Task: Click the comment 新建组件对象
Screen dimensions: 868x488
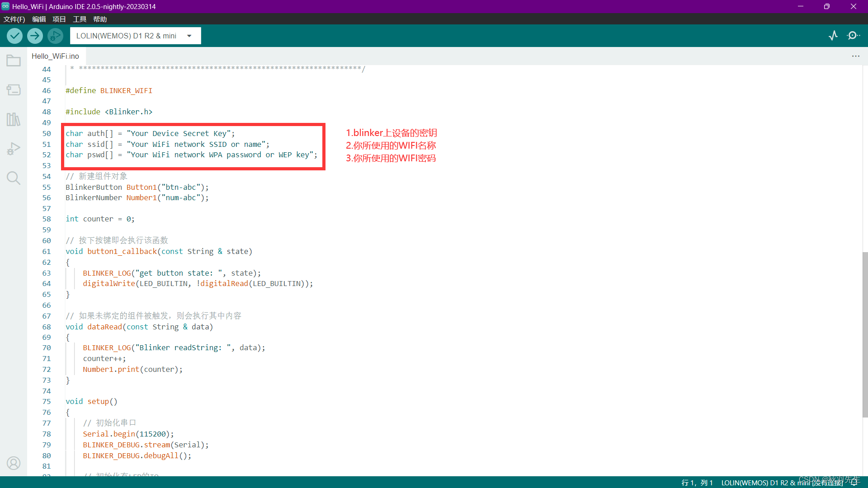Action: coord(96,176)
